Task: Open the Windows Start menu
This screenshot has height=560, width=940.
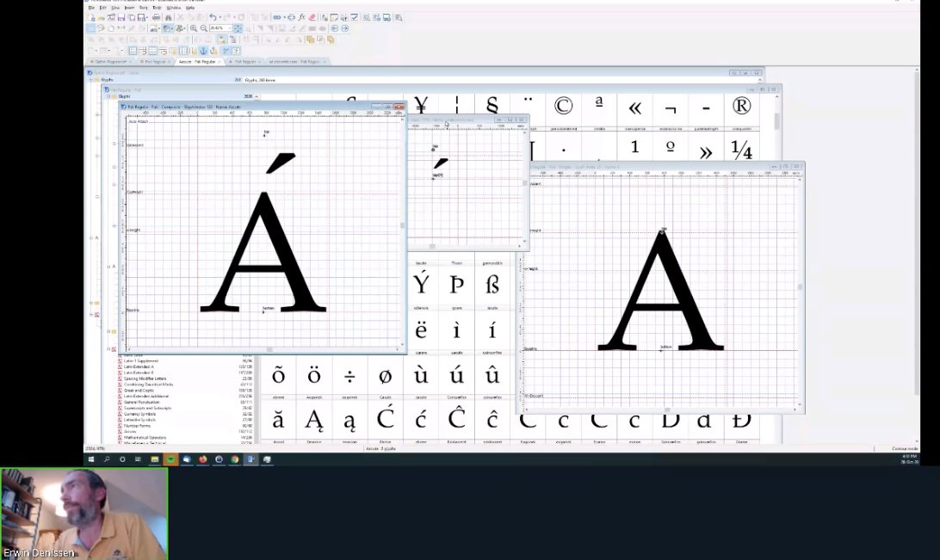Action: click(x=91, y=459)
